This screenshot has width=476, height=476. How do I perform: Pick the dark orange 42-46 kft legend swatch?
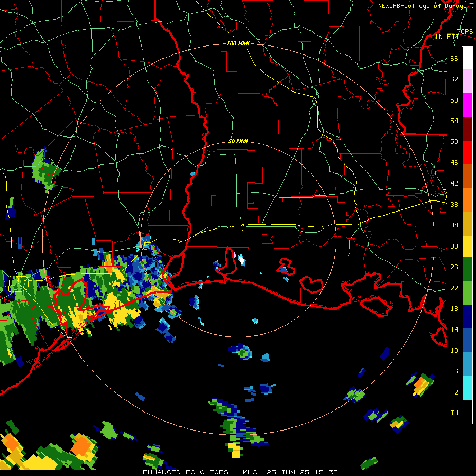467,176
